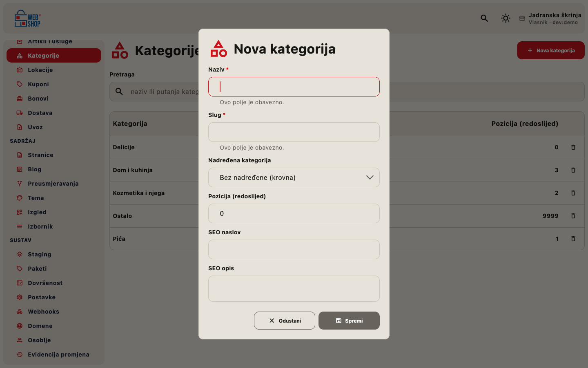The image size is (588, 368).
Task: Click the Spremi save button
Action: pyautogui.click(x=349, y=321)
